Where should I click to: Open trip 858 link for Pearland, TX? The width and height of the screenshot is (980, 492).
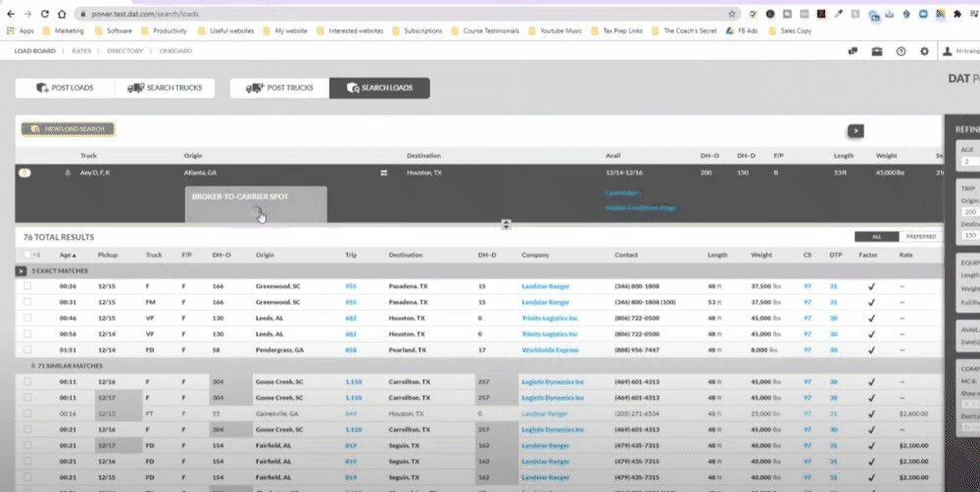tap(351, 350)
